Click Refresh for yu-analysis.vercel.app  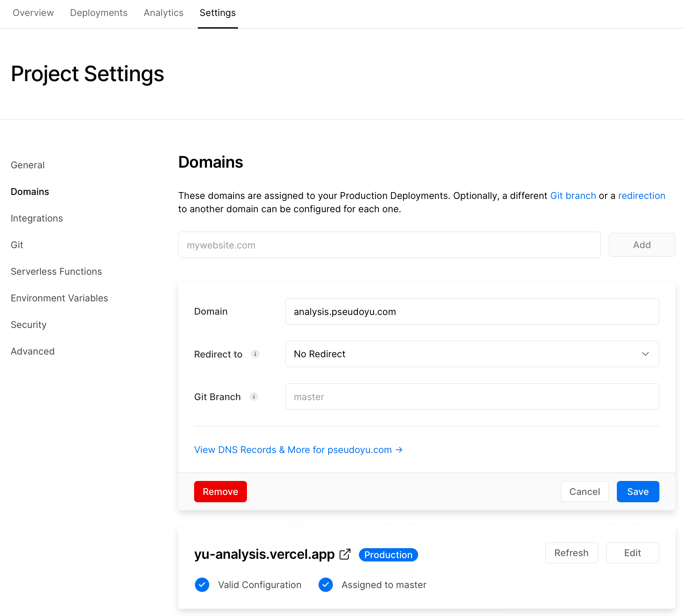pos(571,553)
